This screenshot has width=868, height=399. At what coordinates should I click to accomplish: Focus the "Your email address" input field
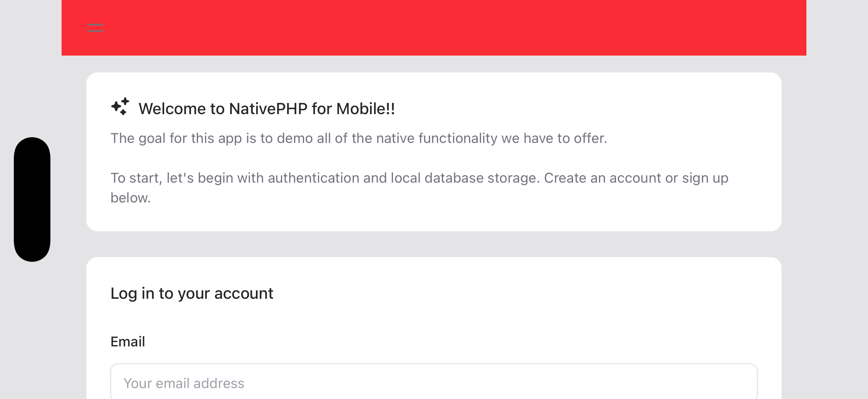(434, 383)
